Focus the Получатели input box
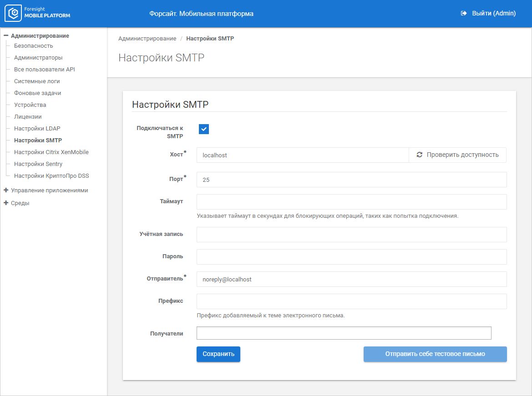Image resolution: width=532 pixels, height=396 pixels. coord(344,333)
